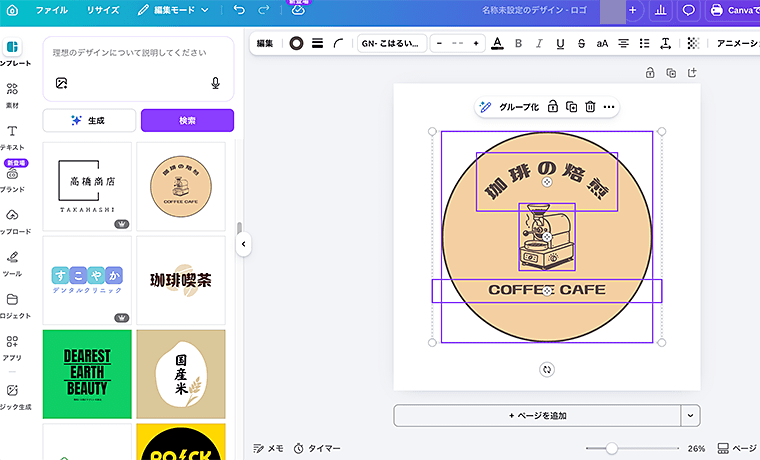Delete the selection with the trash icon
The height and width of the screenshot is (460, 760).
590,107
